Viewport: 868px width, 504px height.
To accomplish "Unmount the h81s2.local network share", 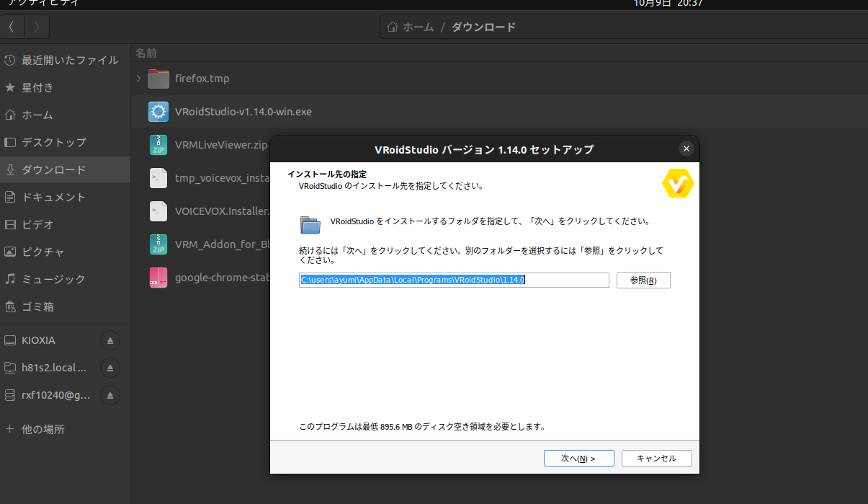I will pyautogui.click(x=109, y=368).
